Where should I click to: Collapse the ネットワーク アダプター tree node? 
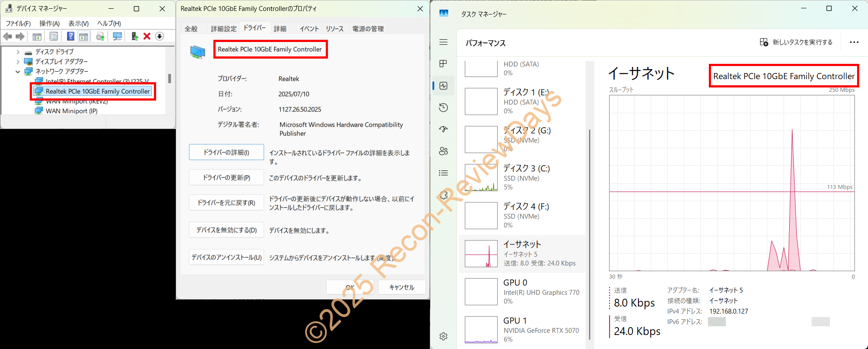click(18, 71)
